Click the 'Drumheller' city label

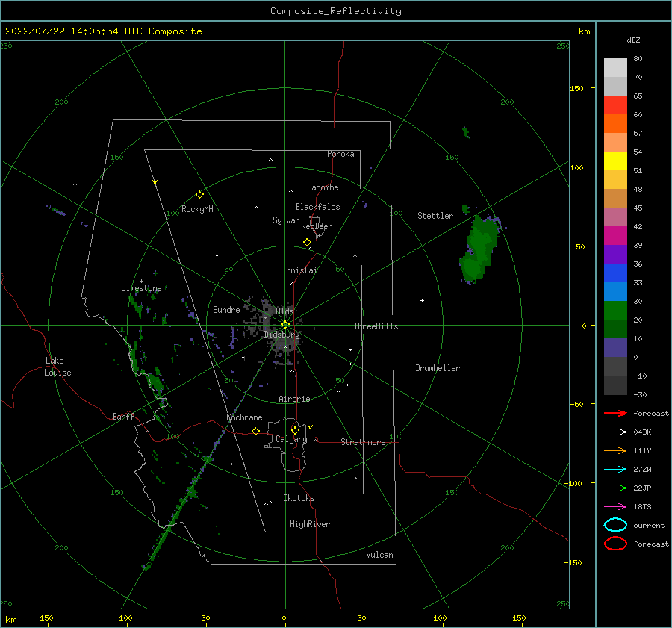coord(438,368)
